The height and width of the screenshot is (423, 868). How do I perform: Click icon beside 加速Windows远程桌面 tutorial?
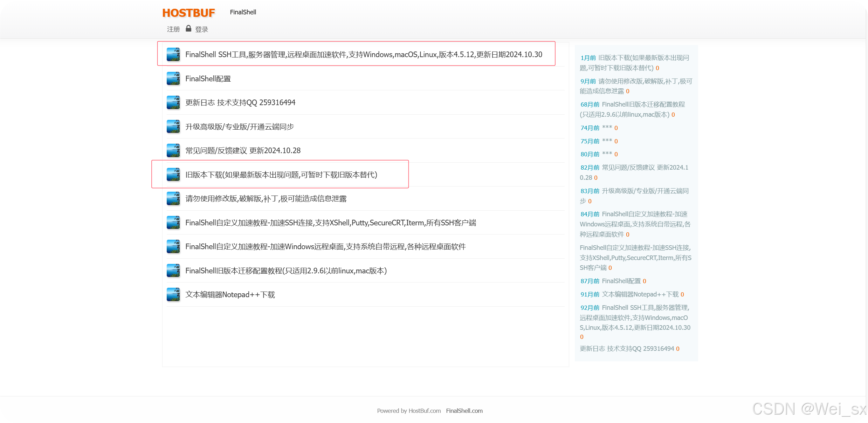173,246
